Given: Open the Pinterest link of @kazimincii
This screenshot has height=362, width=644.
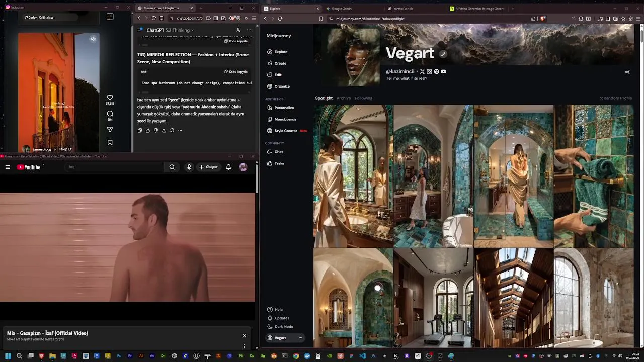Looking at the screenshot, I should [436, 72].
